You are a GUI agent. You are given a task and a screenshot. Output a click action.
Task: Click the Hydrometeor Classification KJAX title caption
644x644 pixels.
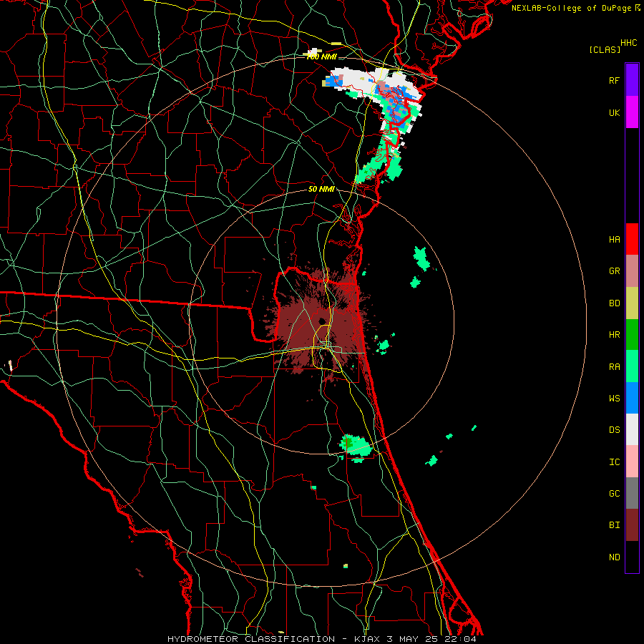tap(322, 639)
